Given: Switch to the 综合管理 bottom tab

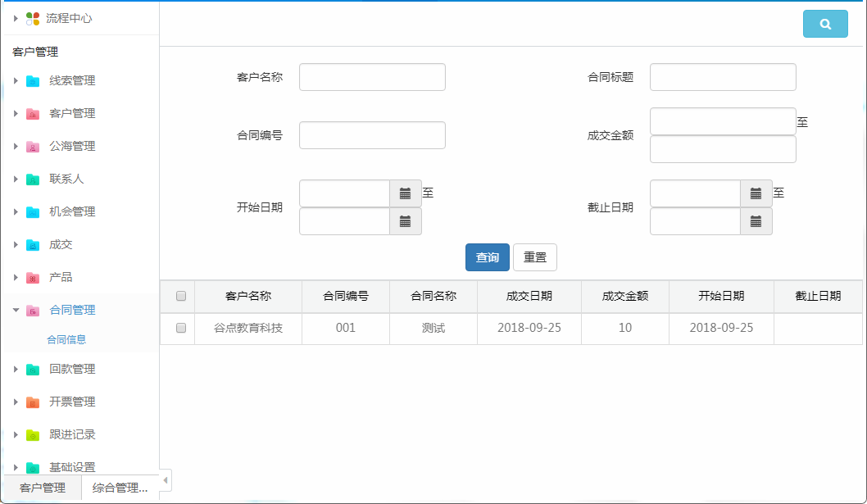Looking at the screenshot, I should click(x=120, y=488).
